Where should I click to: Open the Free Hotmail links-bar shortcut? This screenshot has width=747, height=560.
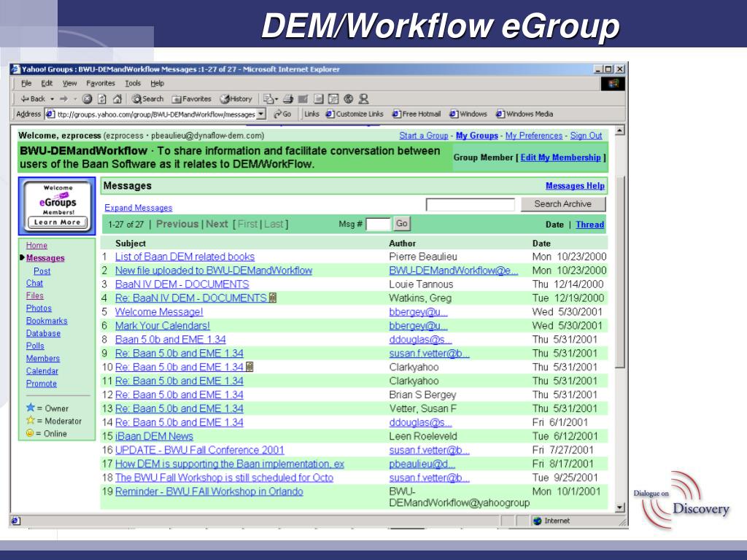pyautogui.click(x=417, y=114)
